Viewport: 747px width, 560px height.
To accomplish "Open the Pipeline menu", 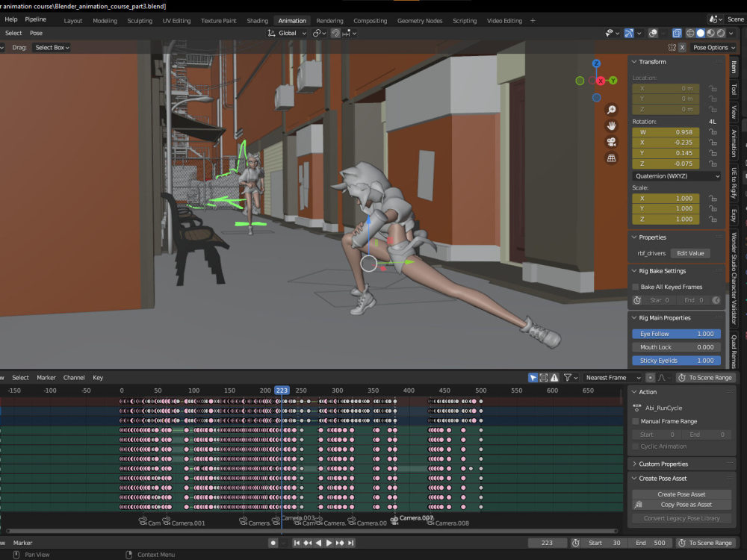I will pyautogui.click(x=36, y=19).
